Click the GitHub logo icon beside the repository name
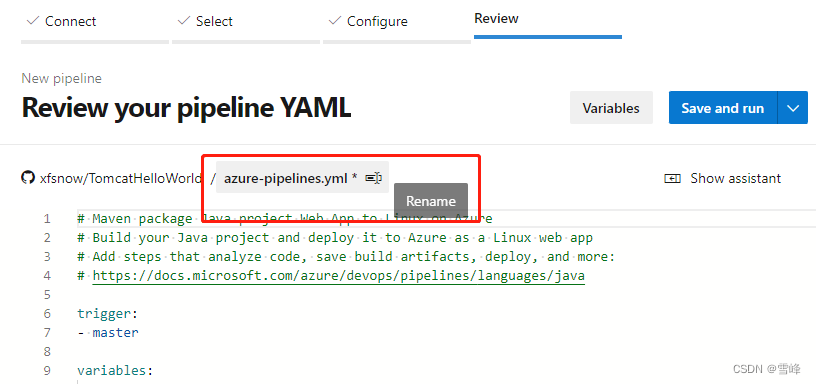The image size is (816, 384). [x=28, y=178]
